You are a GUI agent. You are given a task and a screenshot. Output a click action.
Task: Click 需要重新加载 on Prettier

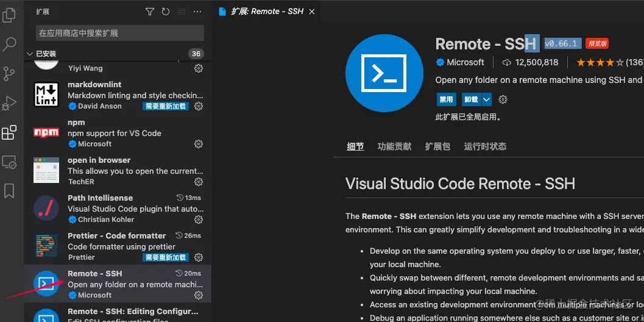166,257
